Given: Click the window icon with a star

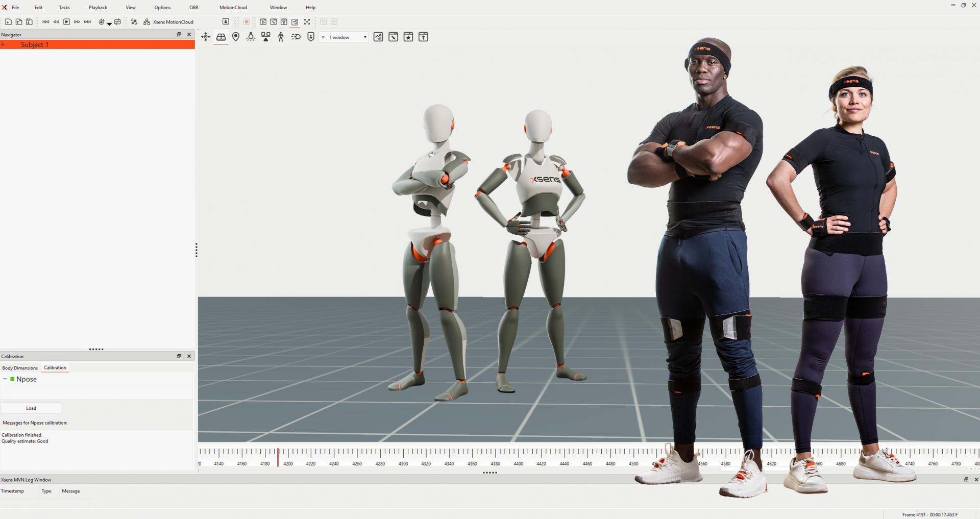Looking at the screenshot, I should pos(408,37).
